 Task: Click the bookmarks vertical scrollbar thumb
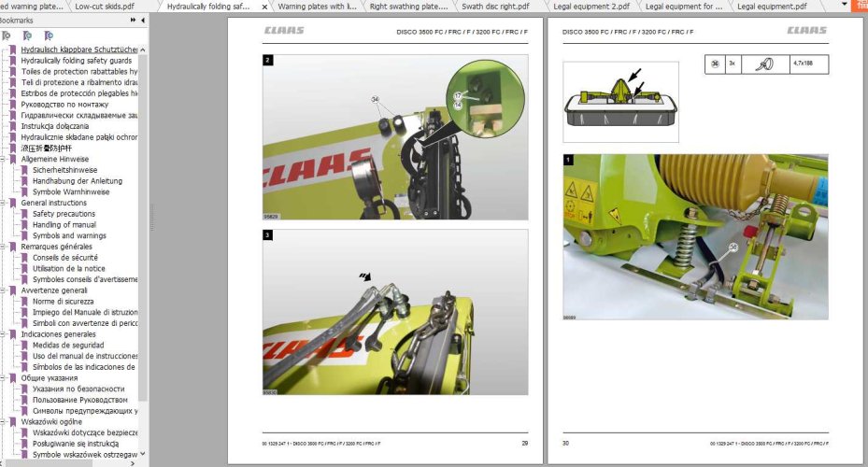click(143, 227)
